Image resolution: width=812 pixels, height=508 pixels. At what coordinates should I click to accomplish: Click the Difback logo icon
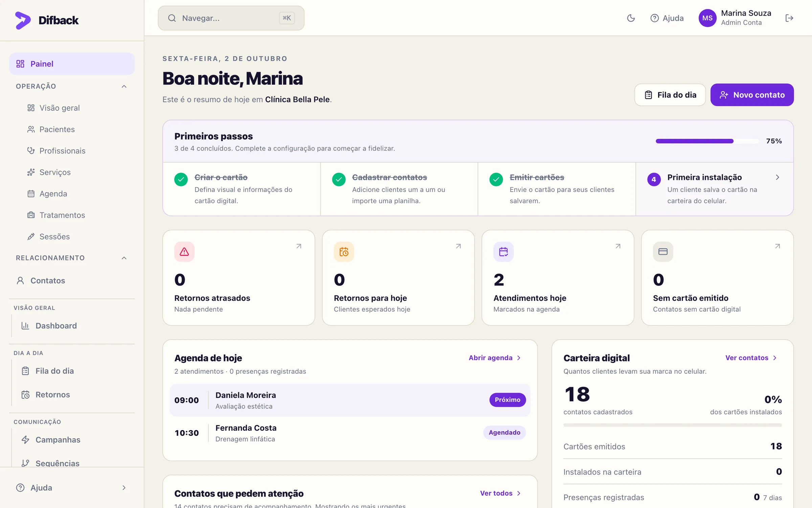(x=23, y=20)
